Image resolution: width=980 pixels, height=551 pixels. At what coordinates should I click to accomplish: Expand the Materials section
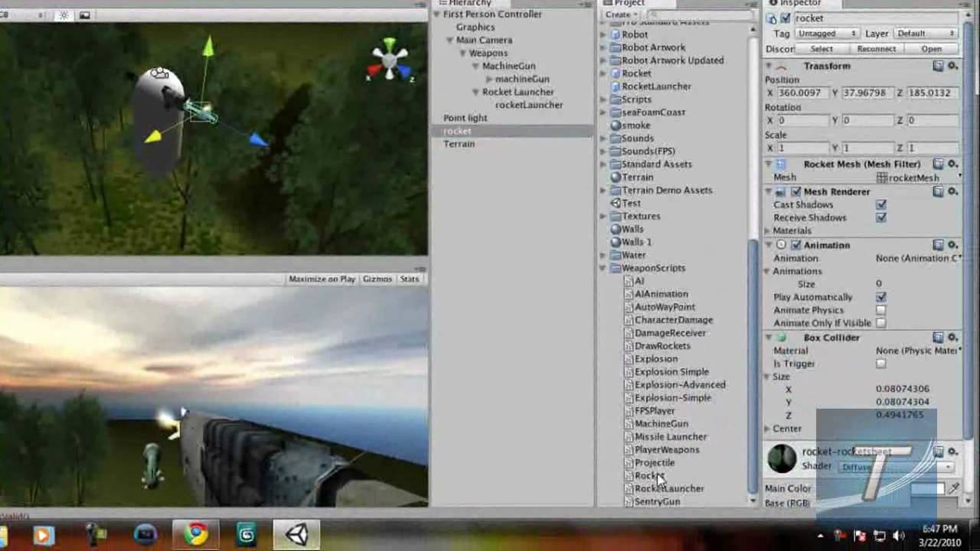pos(769,230)
